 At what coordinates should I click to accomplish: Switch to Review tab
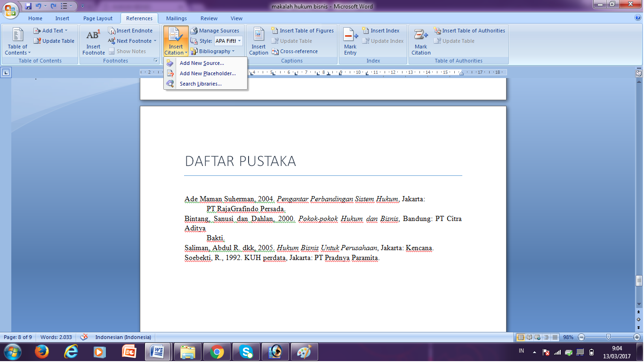[209, 18]
